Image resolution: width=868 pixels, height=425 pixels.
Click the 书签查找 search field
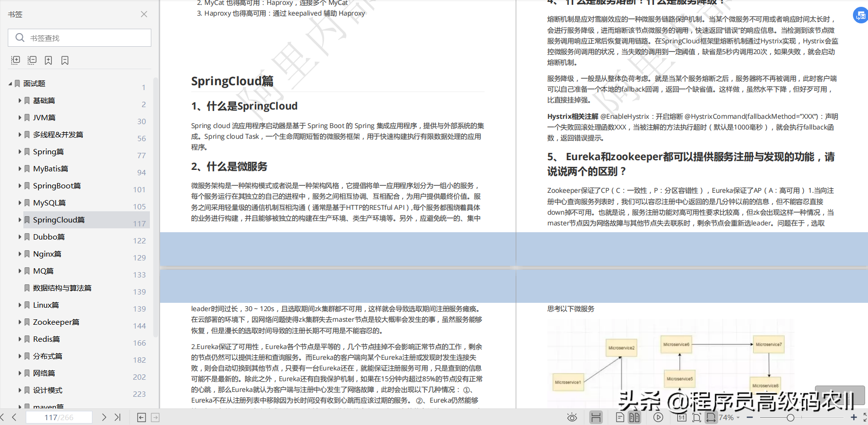[x=79, y=37]
